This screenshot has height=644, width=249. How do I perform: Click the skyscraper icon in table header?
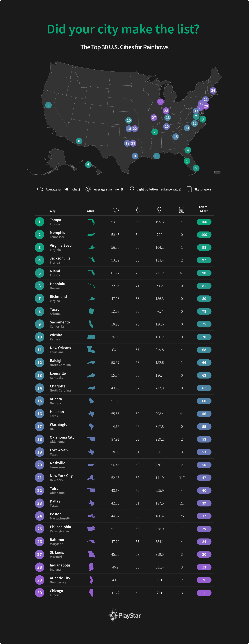coord(181,210)
